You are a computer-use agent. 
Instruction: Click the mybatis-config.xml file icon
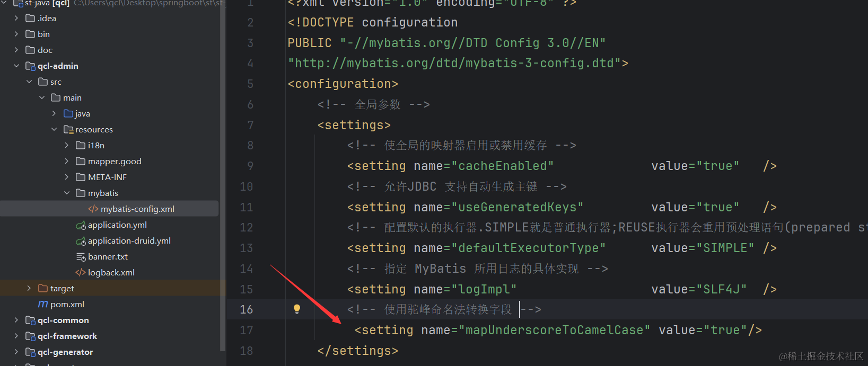(93, 209)
